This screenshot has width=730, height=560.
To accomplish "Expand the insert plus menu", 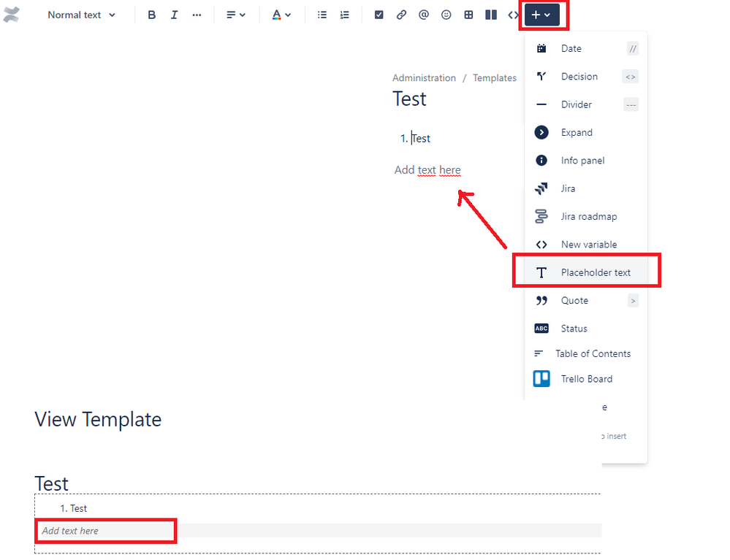I will point(542,14).
